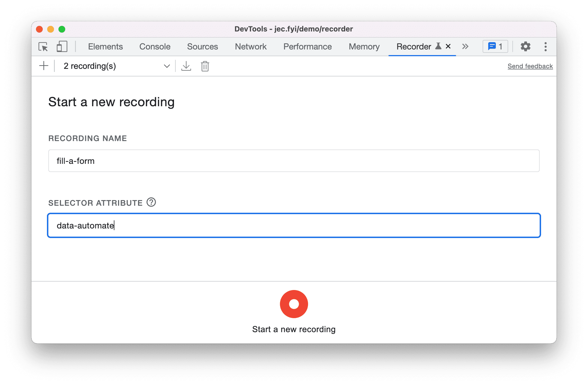Click the delete recording icon

(x=205, y=66)
